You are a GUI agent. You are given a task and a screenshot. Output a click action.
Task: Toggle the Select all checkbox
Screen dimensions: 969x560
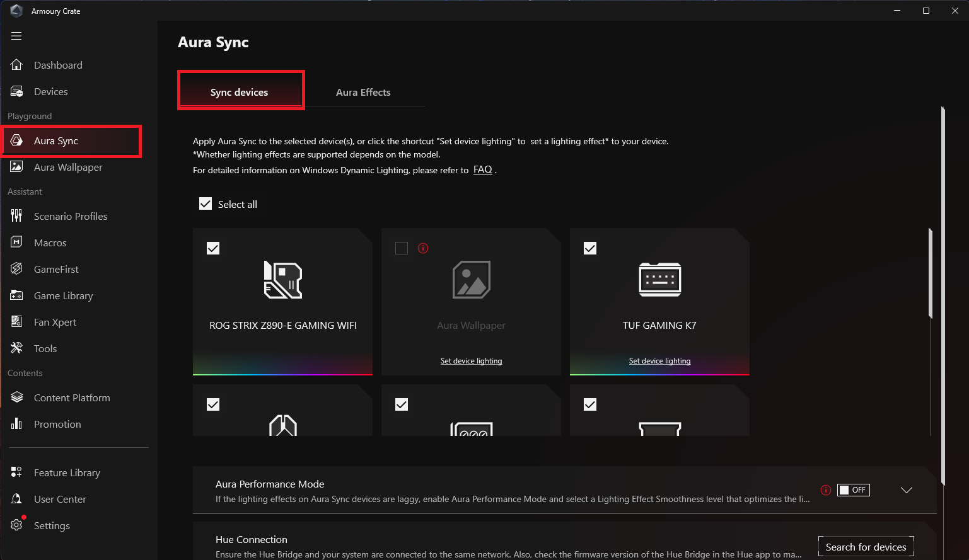click(x=206, y=203)
